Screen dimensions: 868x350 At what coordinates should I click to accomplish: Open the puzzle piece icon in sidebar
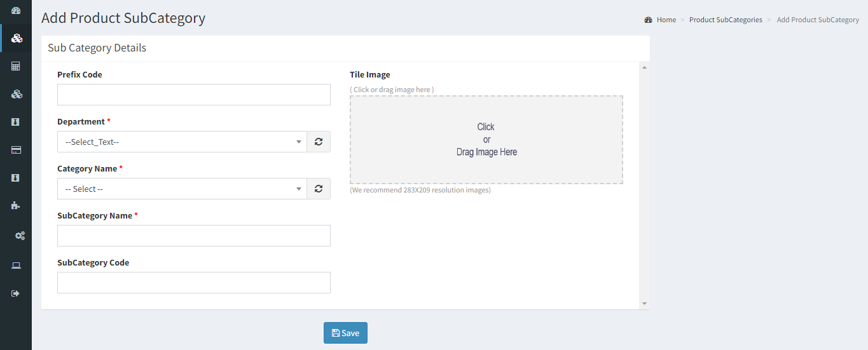click(x=16, y=206)
